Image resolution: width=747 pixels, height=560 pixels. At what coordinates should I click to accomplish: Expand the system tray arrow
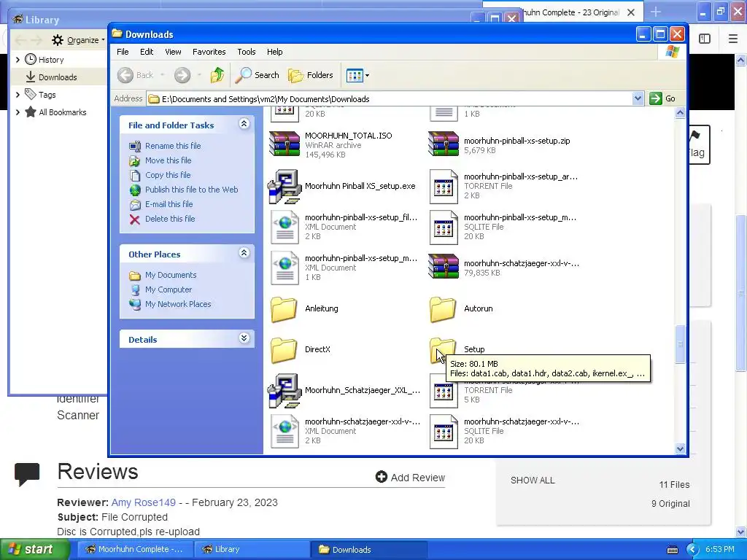point(693,550)
